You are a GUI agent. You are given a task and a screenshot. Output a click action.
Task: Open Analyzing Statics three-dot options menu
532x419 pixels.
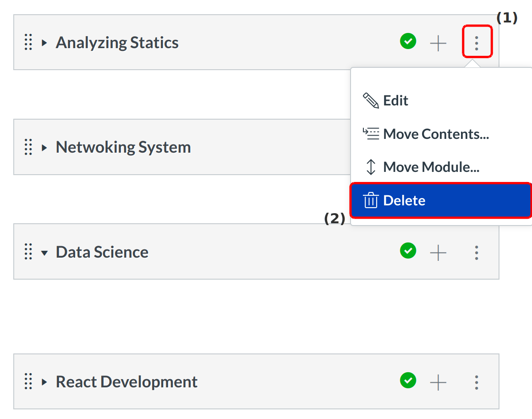click(x=477, y=43)
